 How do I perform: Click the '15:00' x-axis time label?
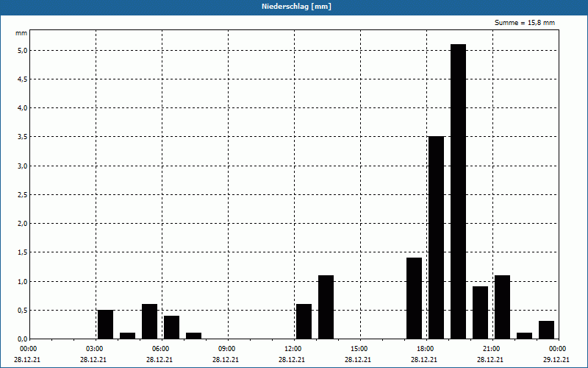(x=359, y=349)
